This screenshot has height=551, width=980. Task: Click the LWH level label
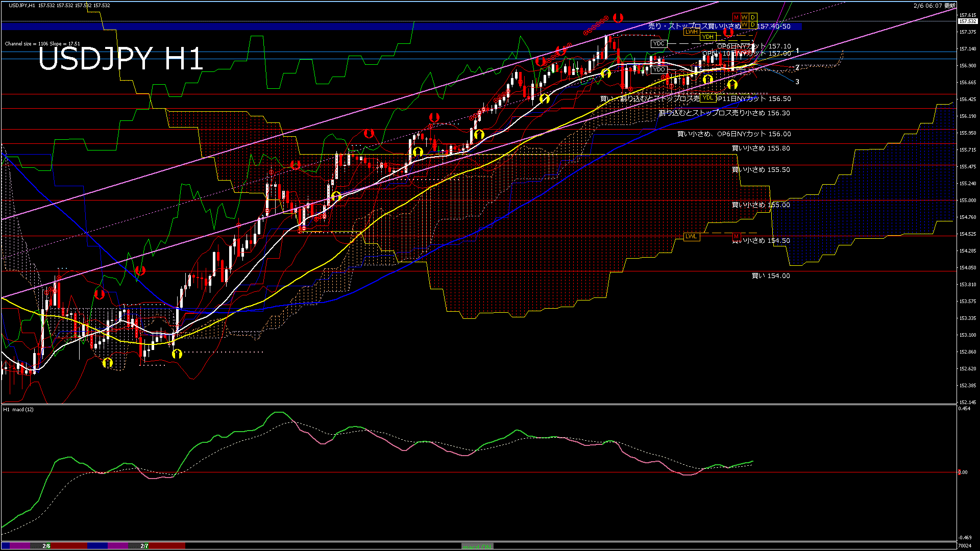click(691, 32)
